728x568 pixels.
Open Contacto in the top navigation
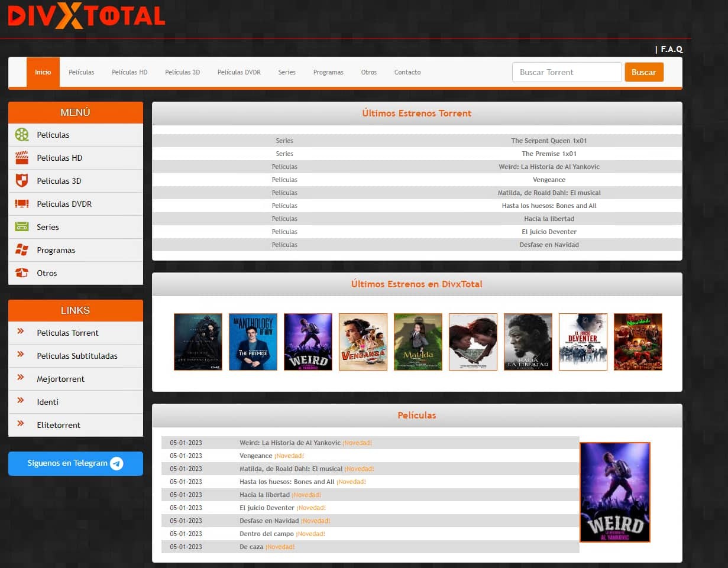[x=407, y=72]
